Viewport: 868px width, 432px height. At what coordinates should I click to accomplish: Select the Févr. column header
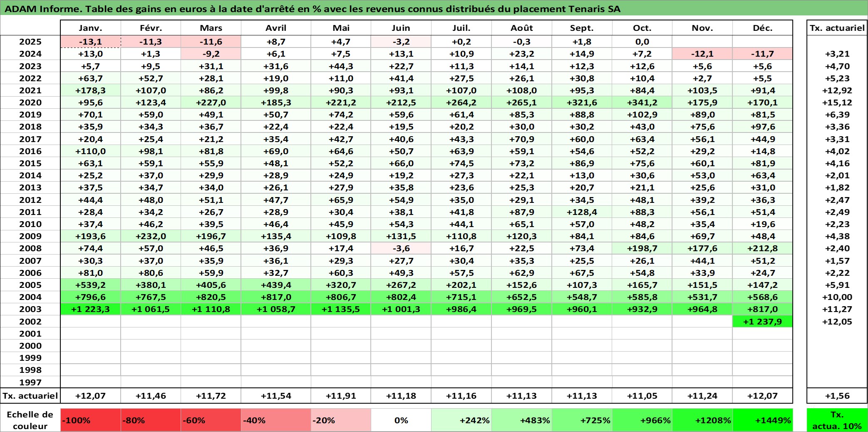point(151,28)
